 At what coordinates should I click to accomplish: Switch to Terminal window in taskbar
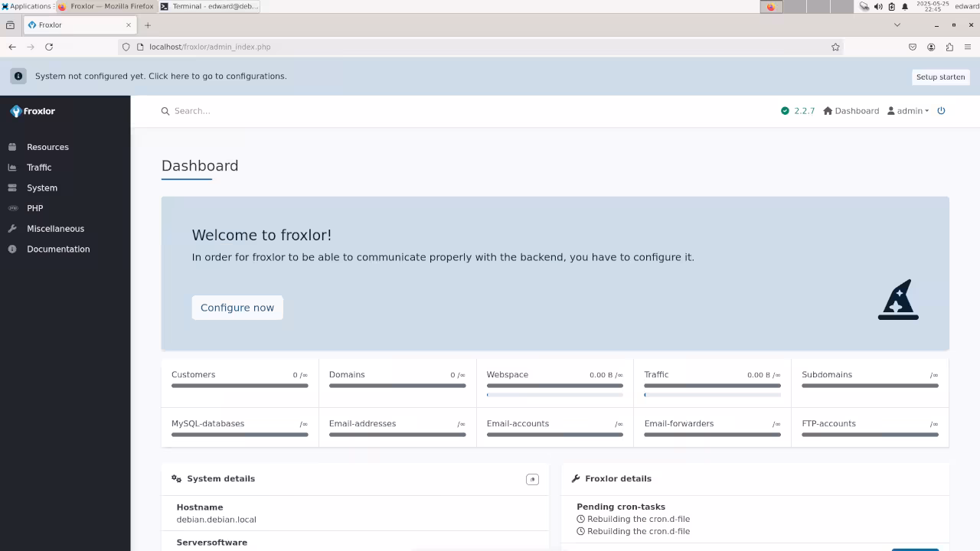coord(209,6)
